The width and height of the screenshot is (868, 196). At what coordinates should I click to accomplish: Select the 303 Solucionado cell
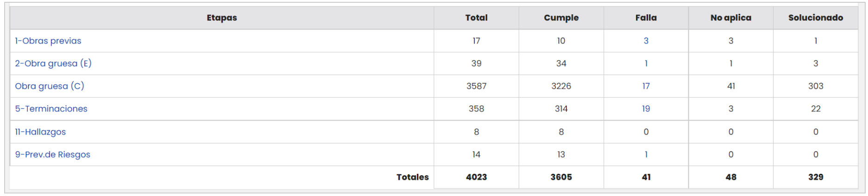(815, 86)
